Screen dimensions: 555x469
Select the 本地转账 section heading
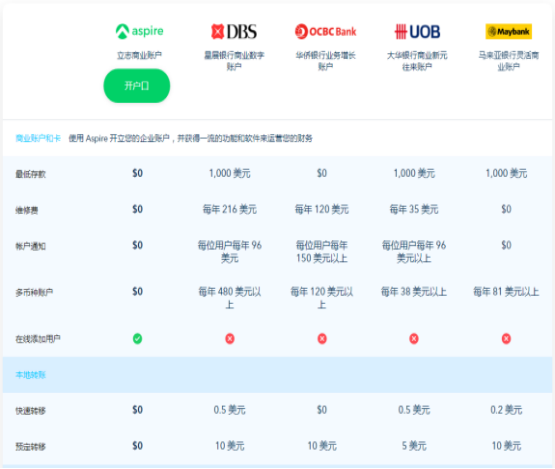(x=30, y=375)
